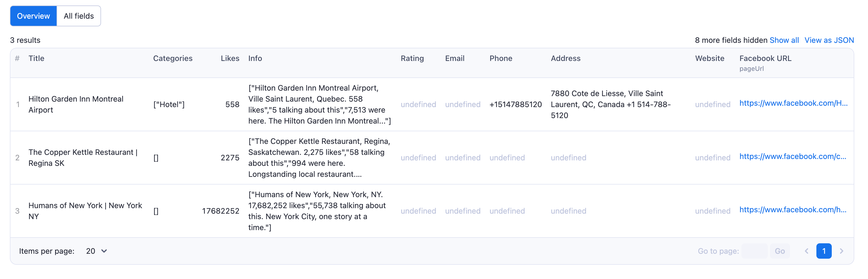
Task: Click row number 2 in the table
Action: click(18, 158)
